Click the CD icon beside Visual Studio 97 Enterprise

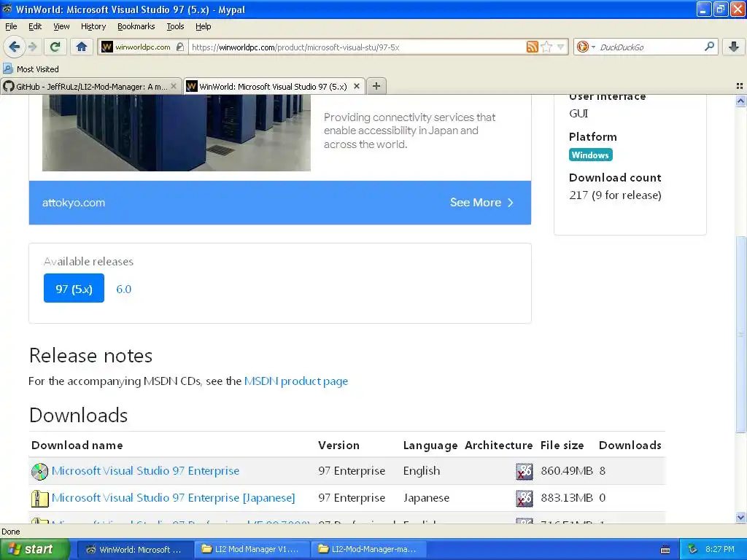point(39,472)
